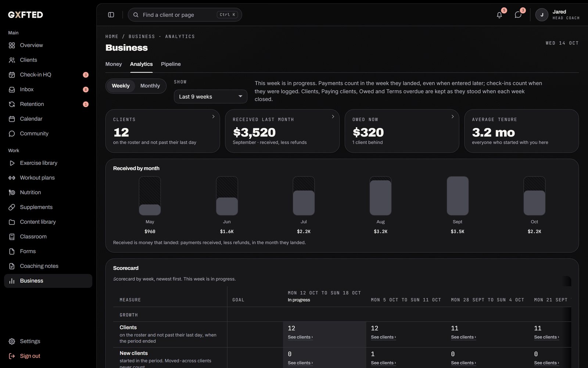The height and width of the screenshot is (368, 588).
Task: Switch to Weekly view toggle
Action: [121, 86]
